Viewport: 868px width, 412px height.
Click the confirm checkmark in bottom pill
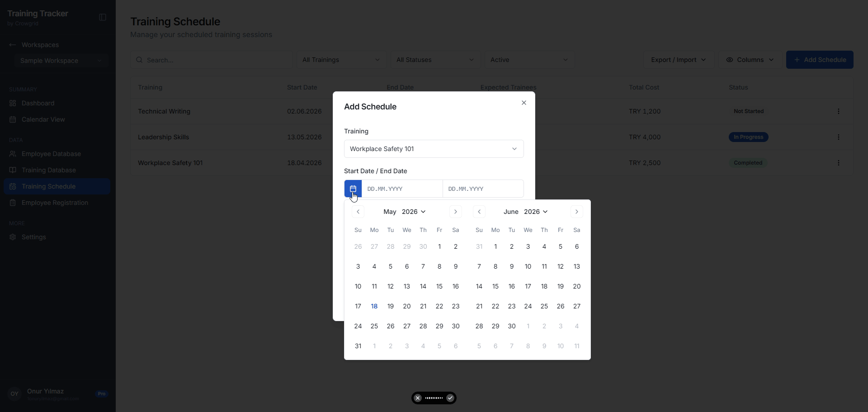(450, 398)
